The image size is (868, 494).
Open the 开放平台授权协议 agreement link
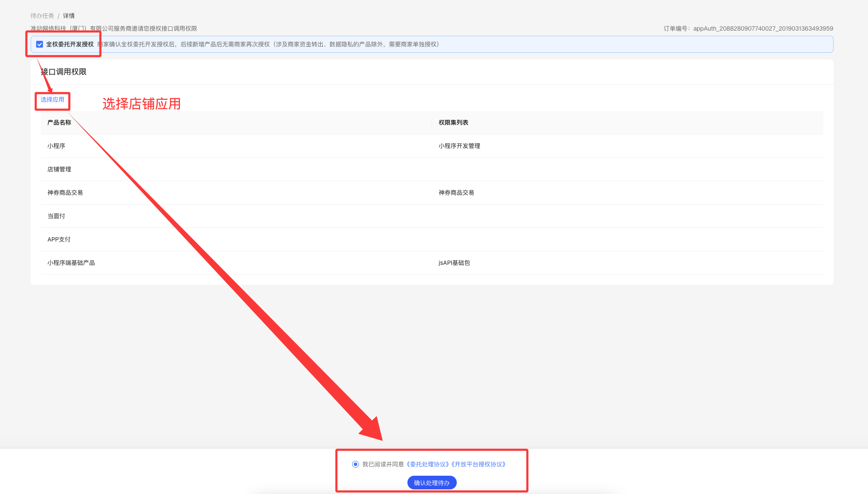[479, 464]
